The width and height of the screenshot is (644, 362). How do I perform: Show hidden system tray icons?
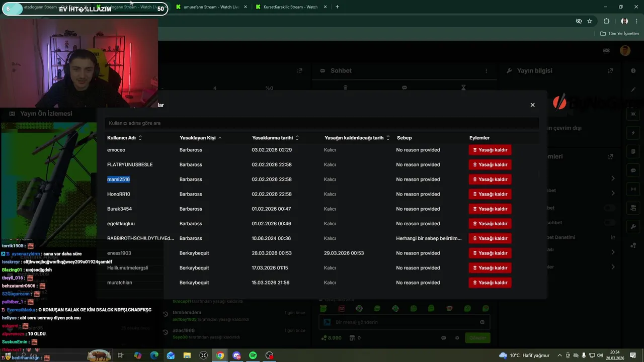point(559,355)
